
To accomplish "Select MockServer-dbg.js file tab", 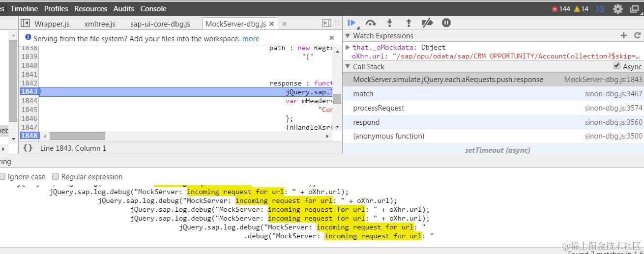I will [235, 24].
